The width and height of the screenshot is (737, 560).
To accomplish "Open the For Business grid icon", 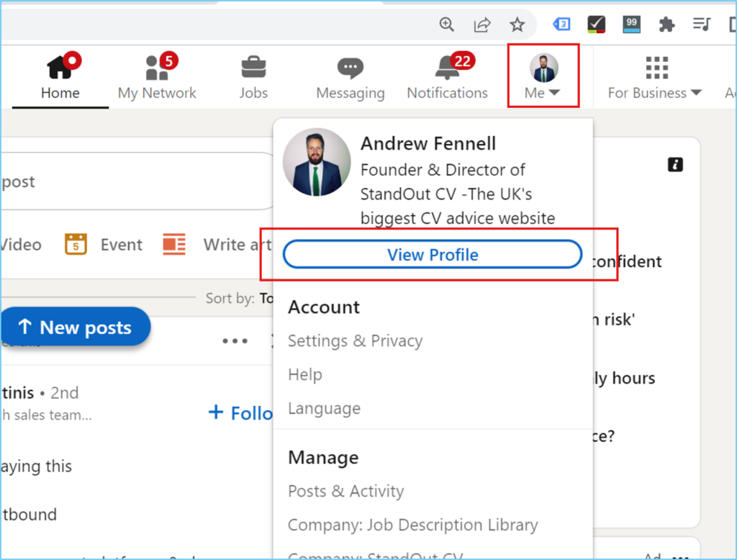I will (x=655, y=67).
